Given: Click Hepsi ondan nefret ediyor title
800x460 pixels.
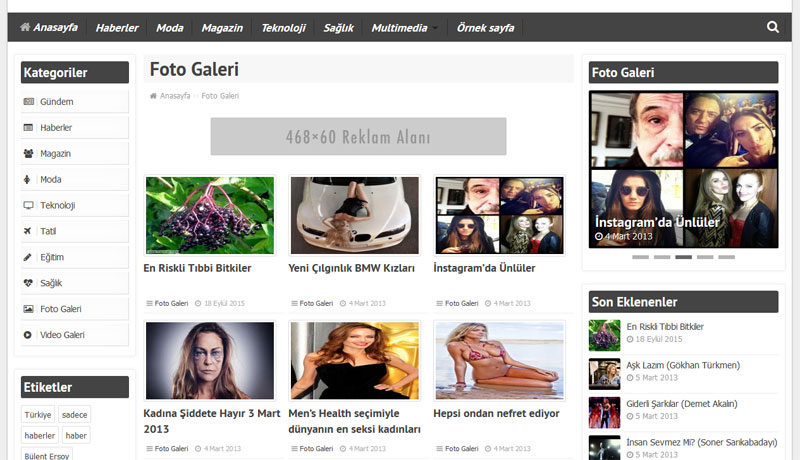Looking at the screenshot, I should coord(496,414).
